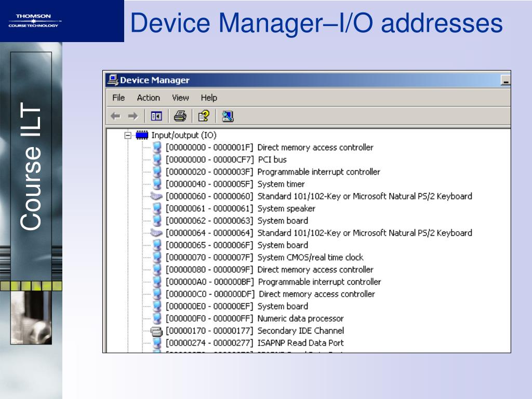Select Direct memory access controller at 00000080
This screenshot has width=532, height=399.
(x=270, y=270)
